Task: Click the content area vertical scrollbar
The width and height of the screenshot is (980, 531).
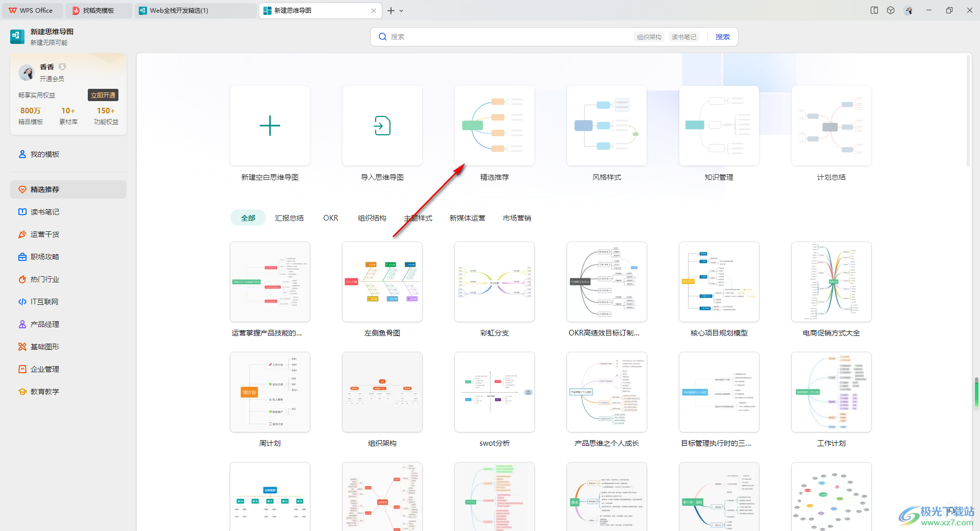Action: point(968,111)
